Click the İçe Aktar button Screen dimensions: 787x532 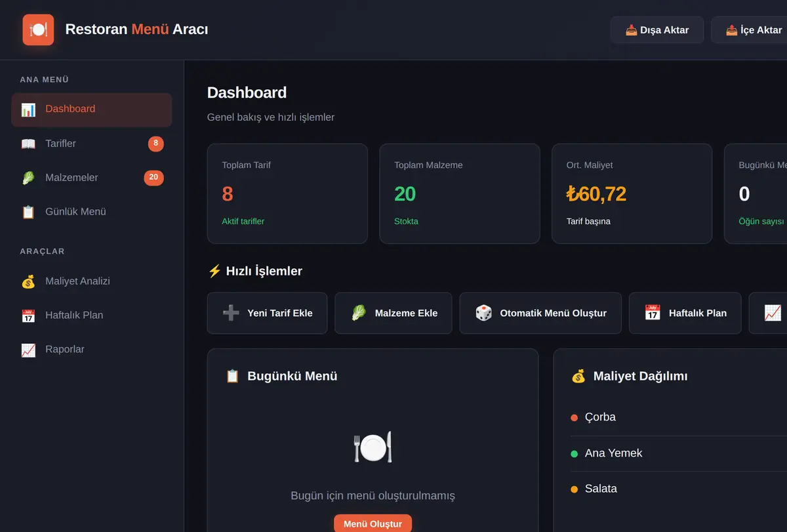(750, 30)
